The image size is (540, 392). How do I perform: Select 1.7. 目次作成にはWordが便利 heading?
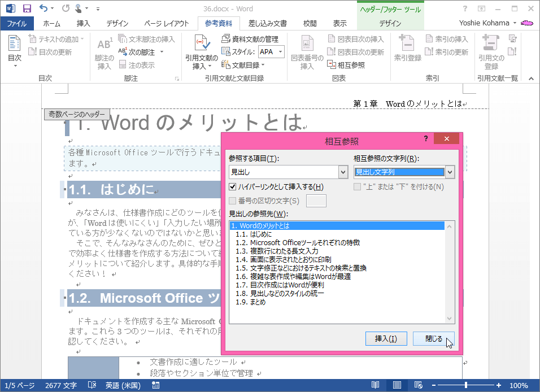pos(338,285)
